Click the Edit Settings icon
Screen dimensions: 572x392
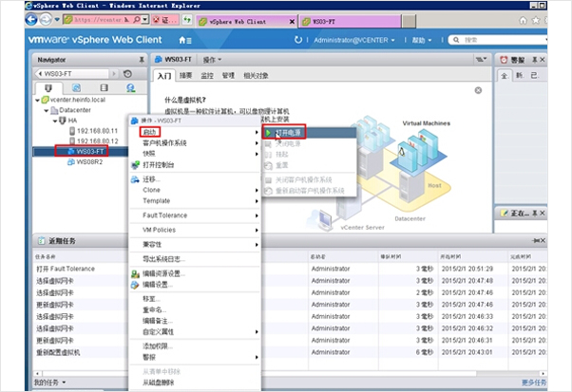(135, 285)
